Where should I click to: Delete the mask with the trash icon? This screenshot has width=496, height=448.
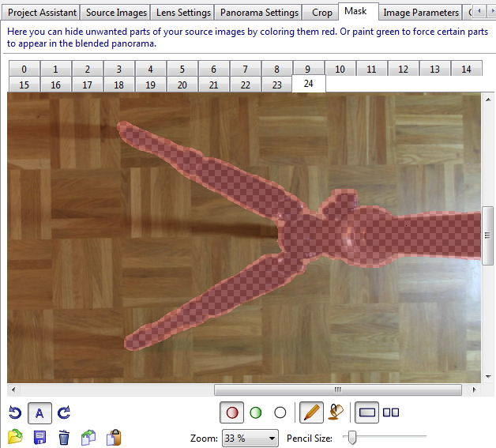pos(65,437)
